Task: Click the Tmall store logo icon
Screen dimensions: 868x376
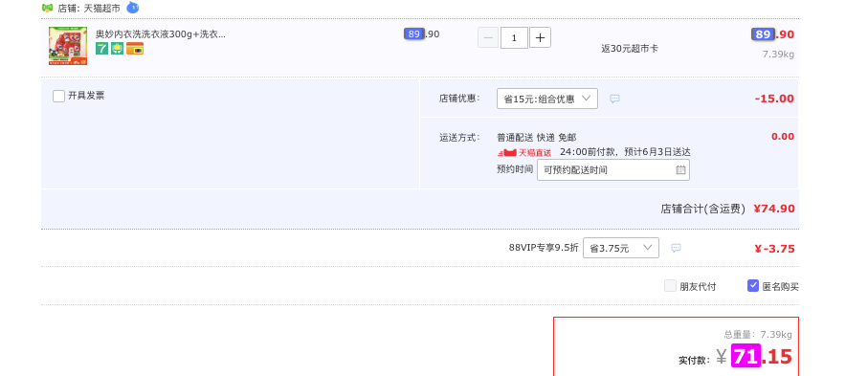Action: pos(48,9)
